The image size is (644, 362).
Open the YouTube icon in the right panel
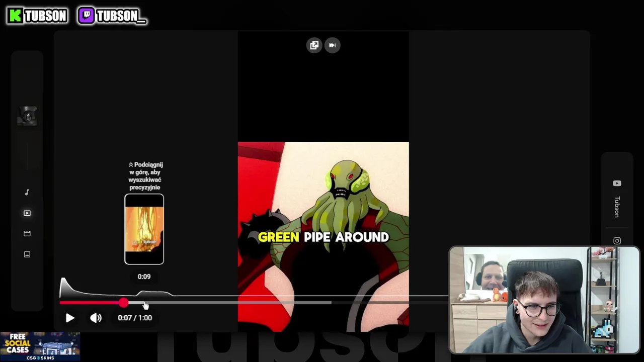[x=617, y=184]
